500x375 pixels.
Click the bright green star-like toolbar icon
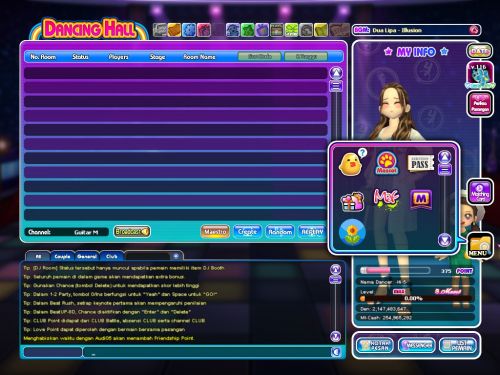click(x=247, y=30)
